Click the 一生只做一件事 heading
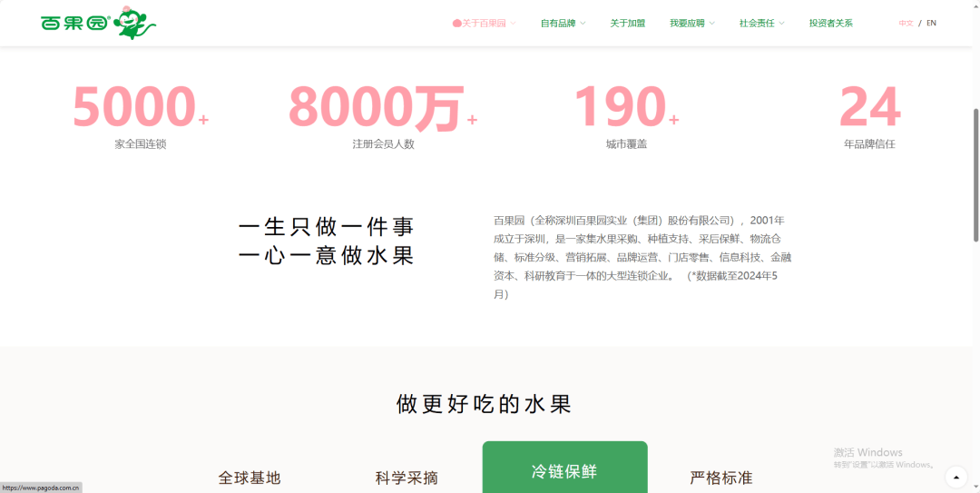The image size is (980, 493). (327, 227)
